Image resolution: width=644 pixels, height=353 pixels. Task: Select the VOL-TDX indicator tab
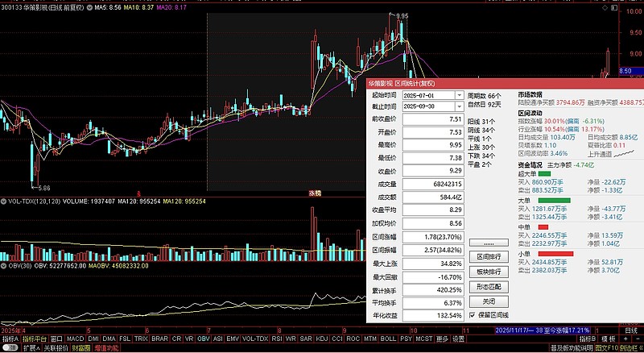pos(255,339)
